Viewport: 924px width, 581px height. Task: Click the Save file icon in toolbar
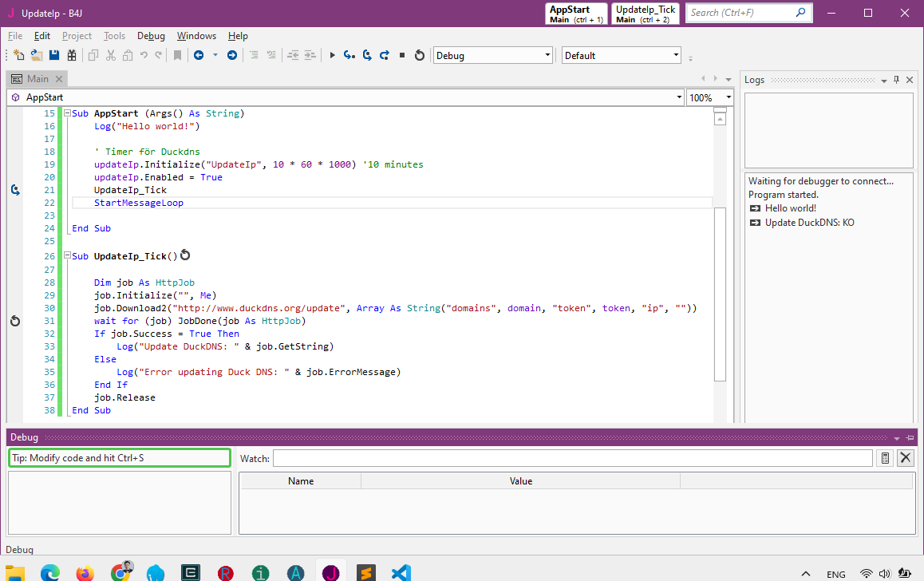(54, 55)
